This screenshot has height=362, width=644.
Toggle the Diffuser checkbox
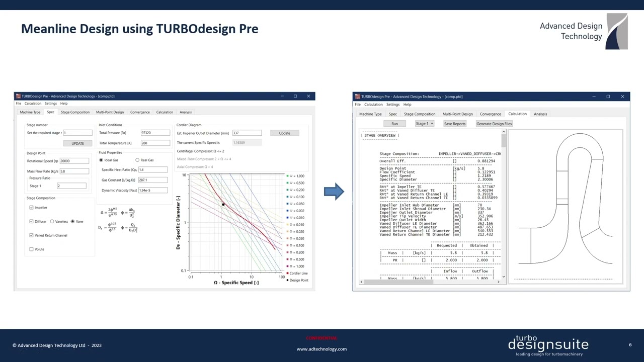(31, 221)
